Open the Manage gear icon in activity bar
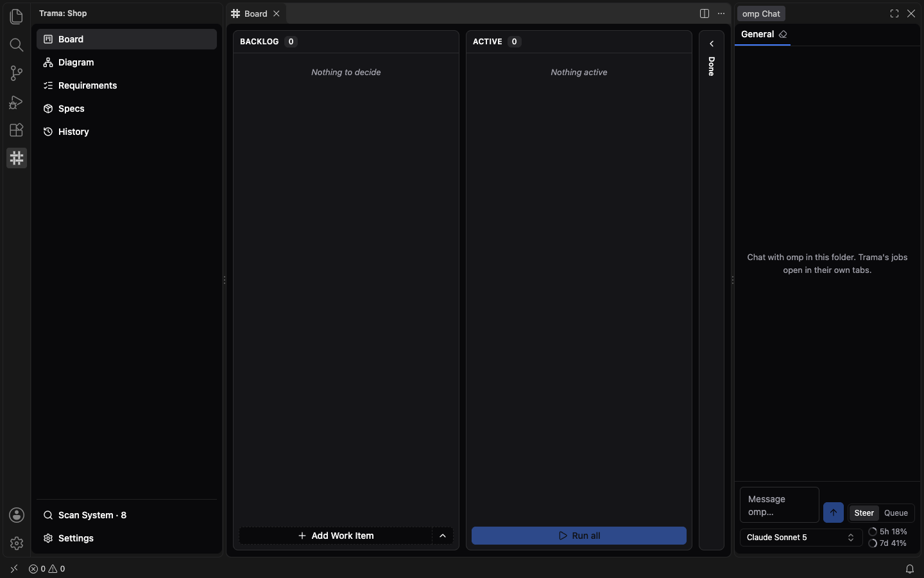The image size is (924, 578). tap(17, 543)
